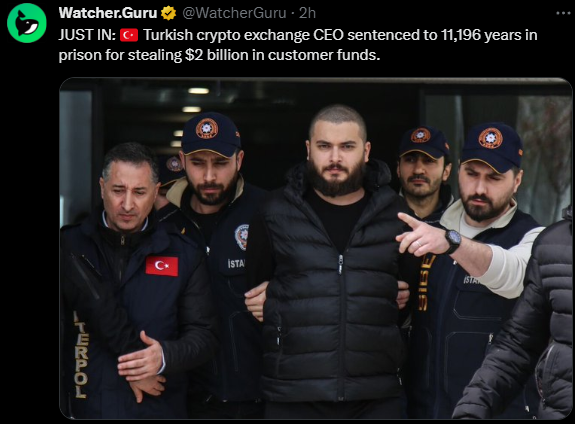This screenshot has width=575, height=424.
Task: Click the gold verified badge
Action: [x=169, y=13]
